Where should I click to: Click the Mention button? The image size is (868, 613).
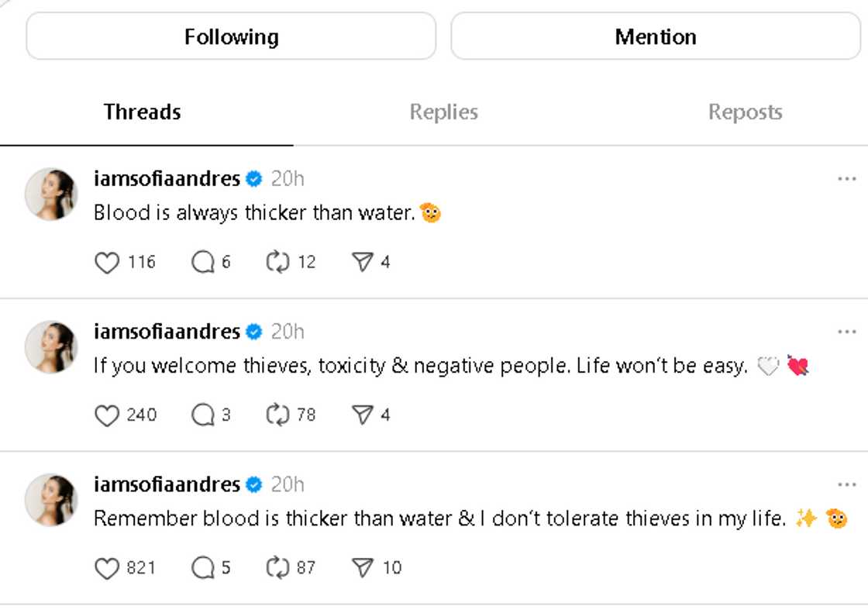point(656,36)
